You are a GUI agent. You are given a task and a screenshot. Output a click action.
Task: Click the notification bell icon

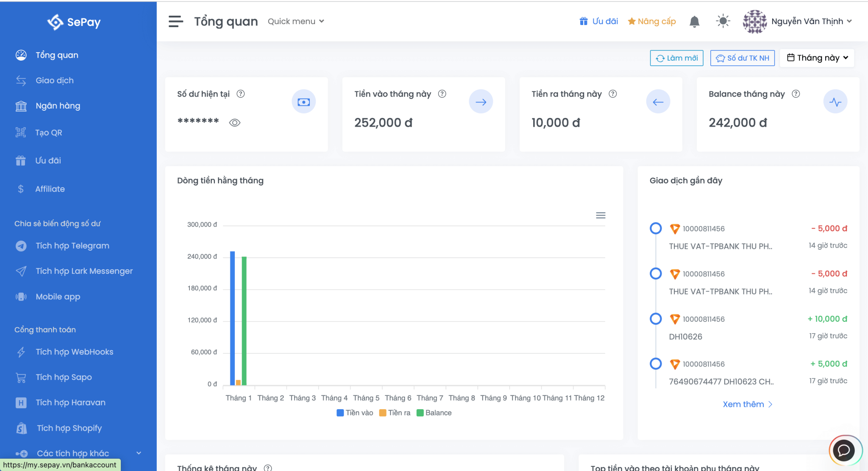point(694,22)
